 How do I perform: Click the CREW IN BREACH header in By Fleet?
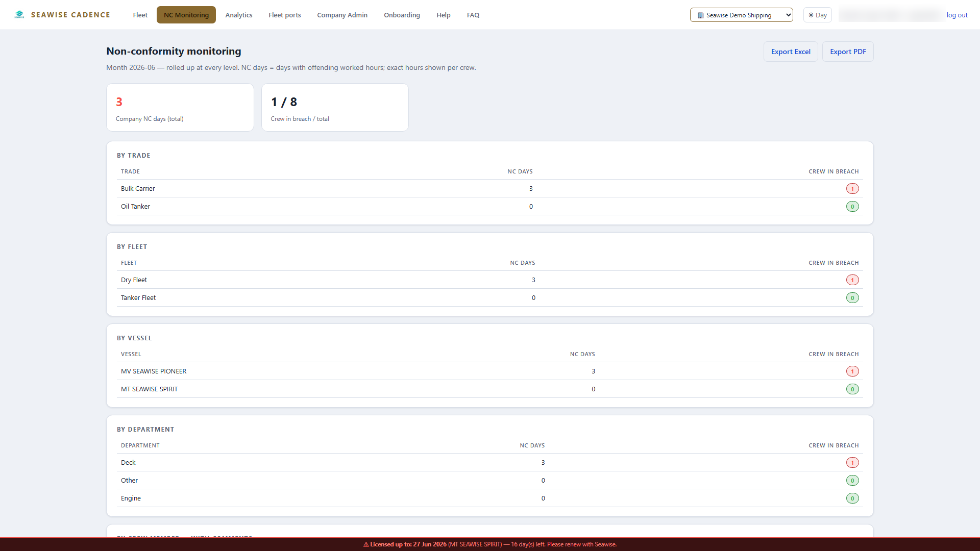[x=833, y=263]
